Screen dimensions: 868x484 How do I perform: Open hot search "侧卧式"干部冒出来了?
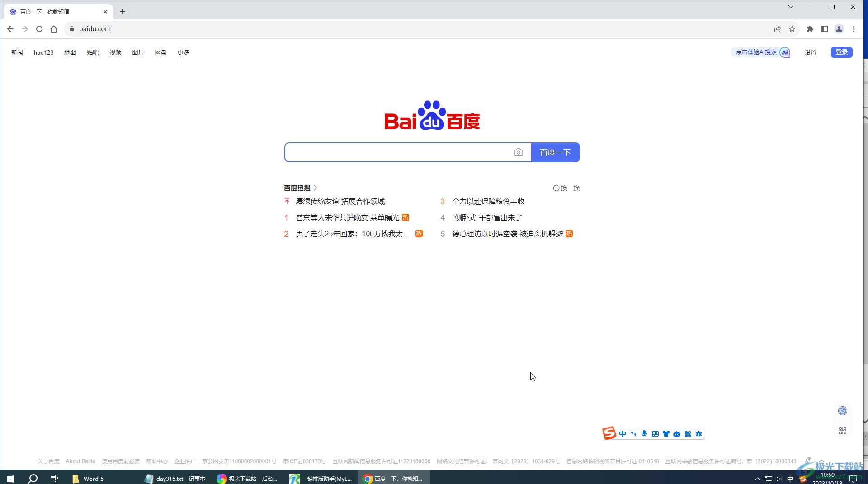pyautogui.click(x=487, y=217)
